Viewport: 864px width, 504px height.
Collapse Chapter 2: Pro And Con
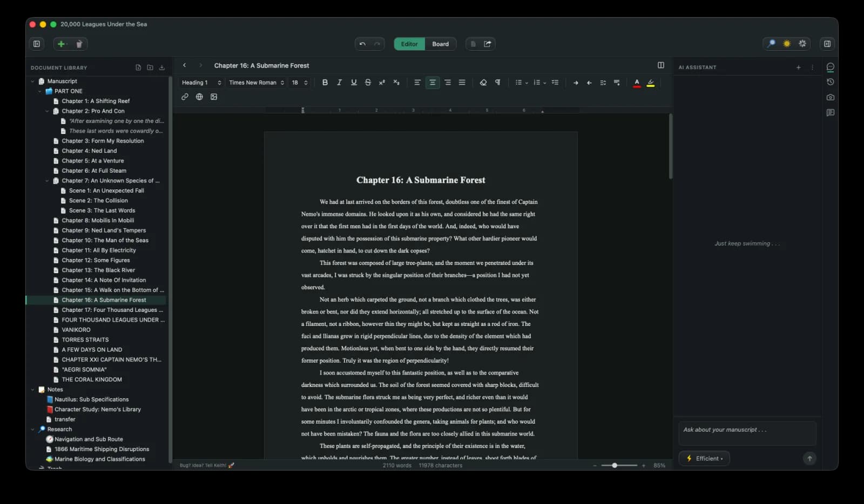coord(47,111)
